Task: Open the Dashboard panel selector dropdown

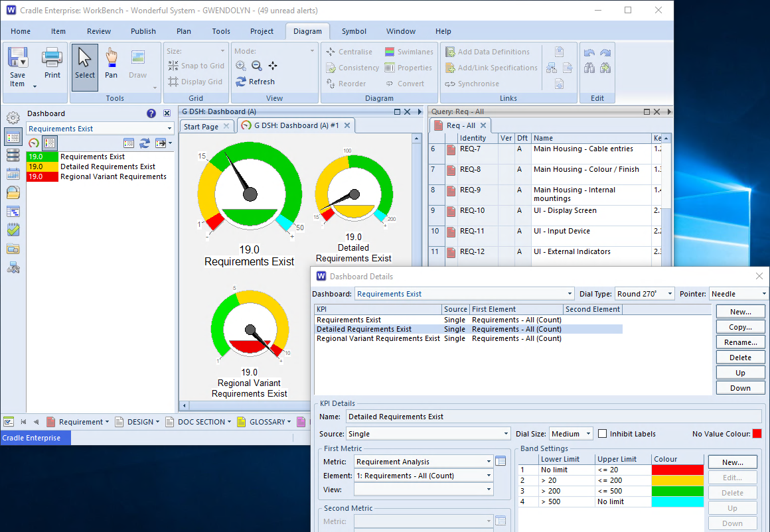Action: tap(169, 129)
